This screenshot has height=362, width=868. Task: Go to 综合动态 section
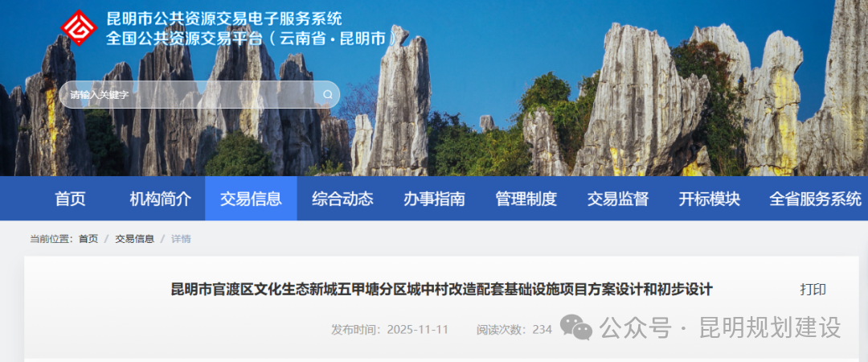point(342,199)
